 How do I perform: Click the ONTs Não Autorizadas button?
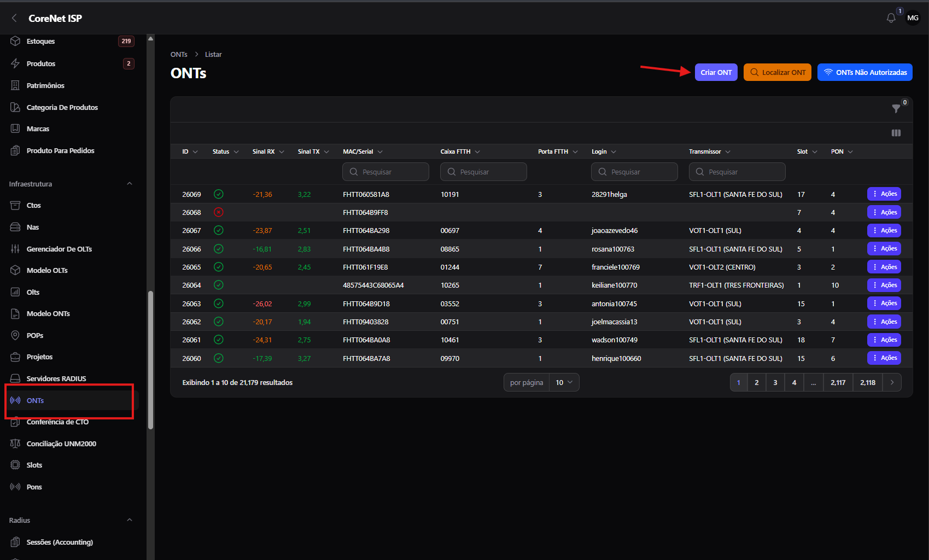pos(864,72)
